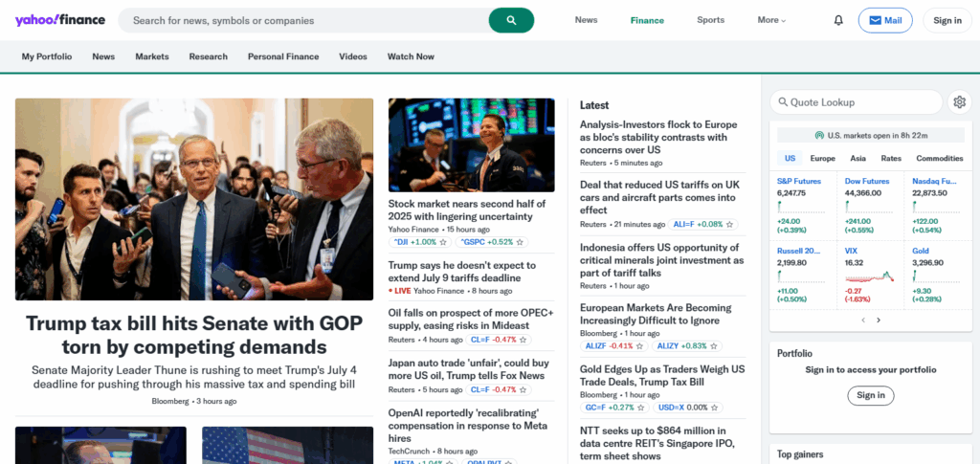
Task: Open the Watch Now menu item
Action: pos(411,56)
